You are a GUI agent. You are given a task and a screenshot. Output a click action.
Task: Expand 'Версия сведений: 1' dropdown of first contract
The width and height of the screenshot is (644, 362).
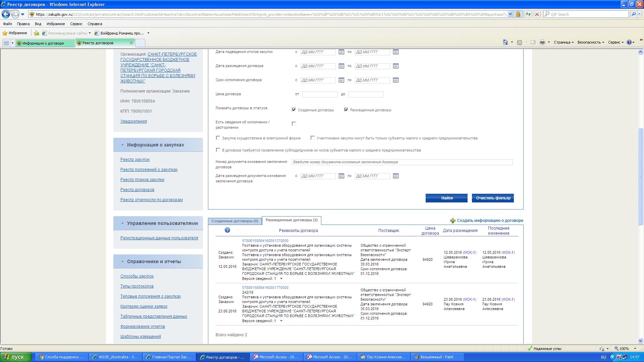(281, 279)
